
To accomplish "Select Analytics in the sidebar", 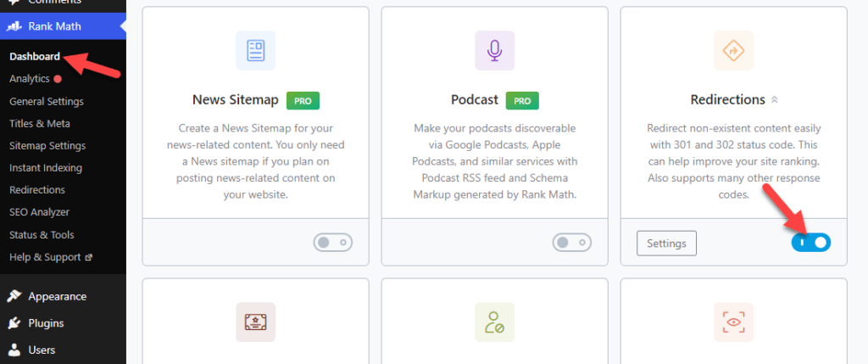I will 30,79.
